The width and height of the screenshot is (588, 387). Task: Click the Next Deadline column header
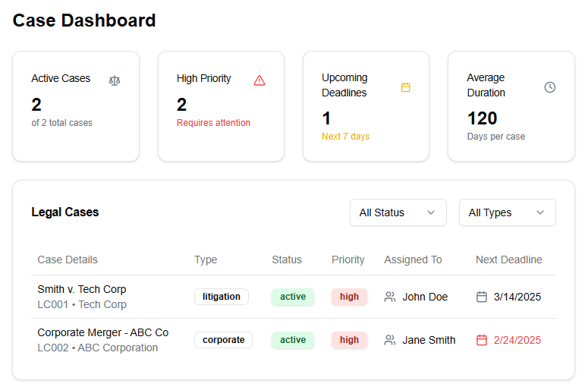(x=508, y=260)
